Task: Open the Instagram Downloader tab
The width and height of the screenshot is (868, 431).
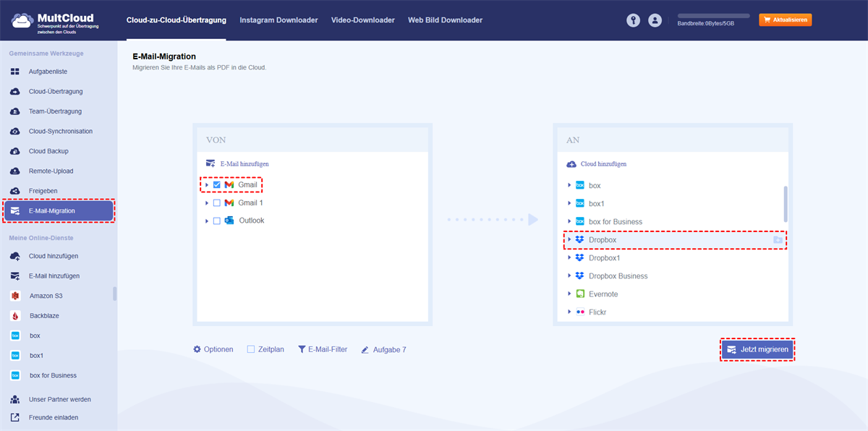Action: pos(278,20)
